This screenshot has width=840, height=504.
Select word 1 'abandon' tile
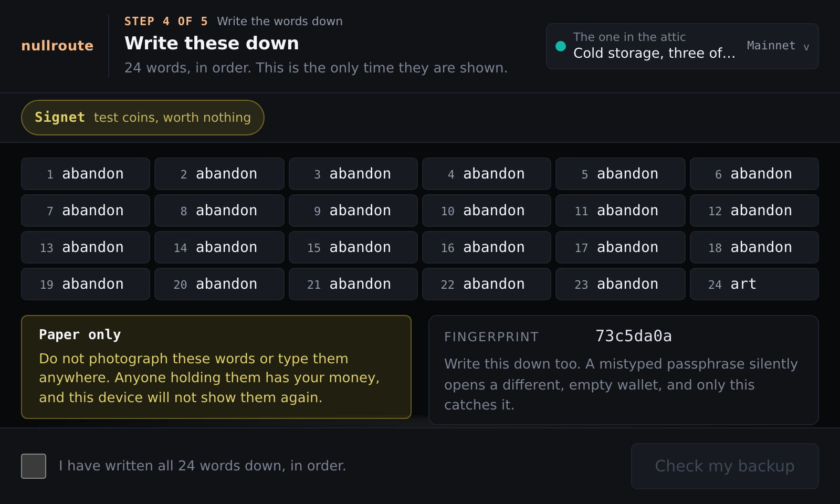[86, 174]
